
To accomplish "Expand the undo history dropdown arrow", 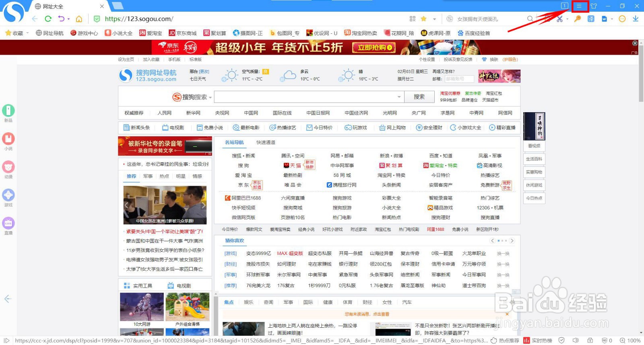I will pyautogui.click(x=69, y=19).
